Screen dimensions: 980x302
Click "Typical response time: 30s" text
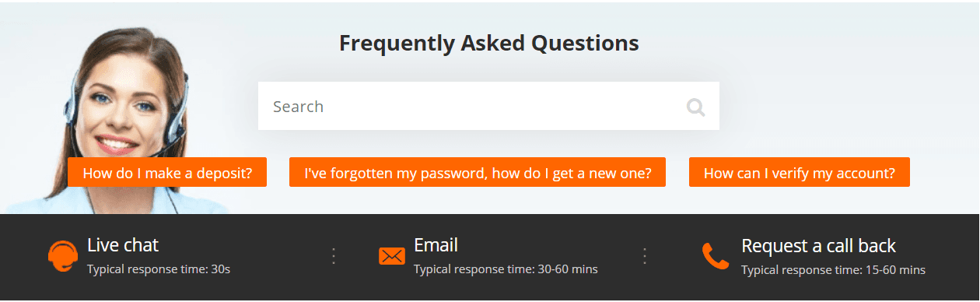coord(159,270)
